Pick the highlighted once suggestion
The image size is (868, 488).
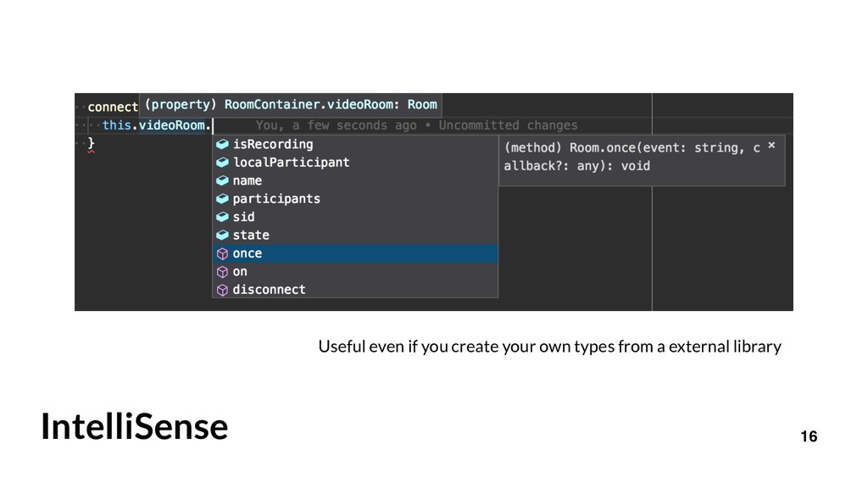(355, 253)
